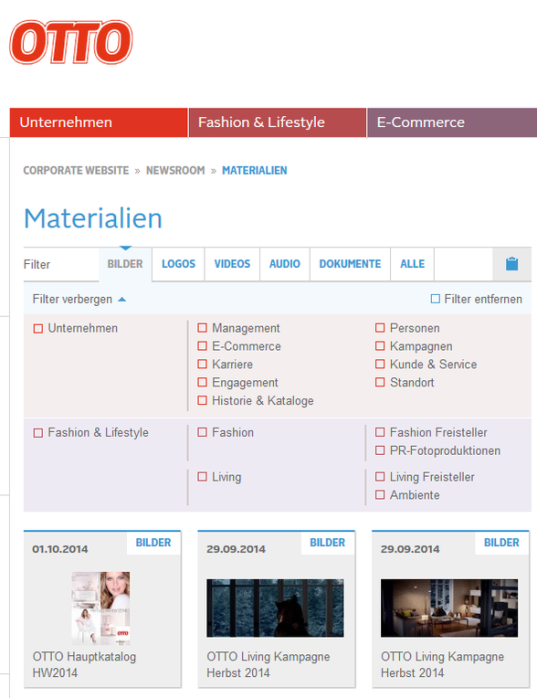Check the Fashion & Lifestyle category checkbox
The image size is (537, 698).
(38, 433)
